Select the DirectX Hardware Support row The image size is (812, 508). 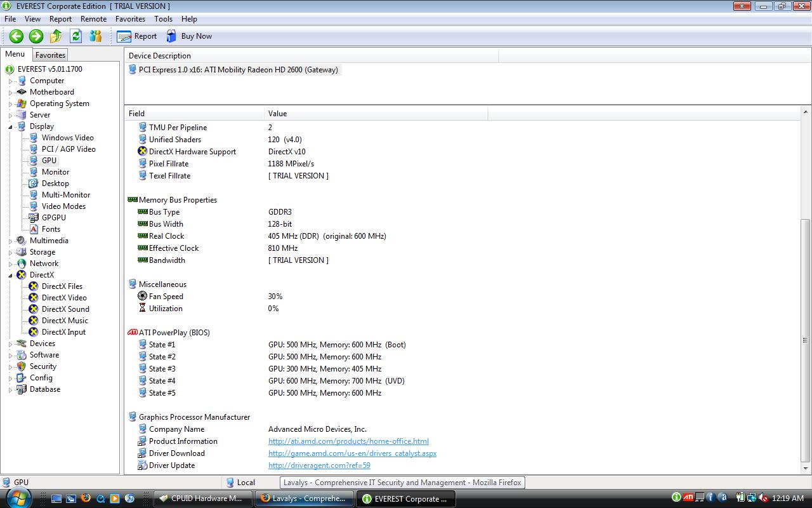coord(192,152)
